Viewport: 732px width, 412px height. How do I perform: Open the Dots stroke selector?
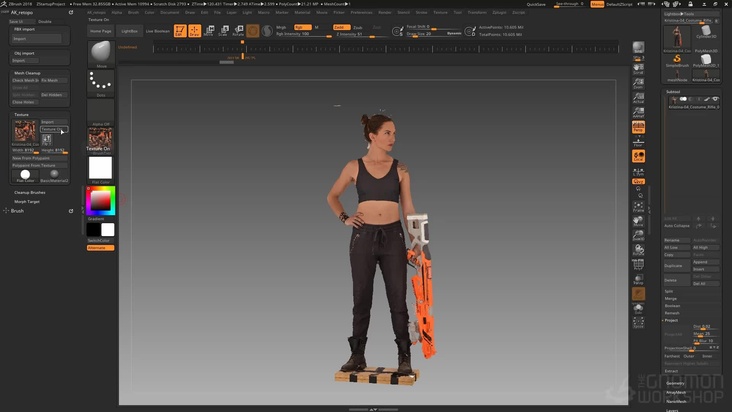tap(100, 84)
